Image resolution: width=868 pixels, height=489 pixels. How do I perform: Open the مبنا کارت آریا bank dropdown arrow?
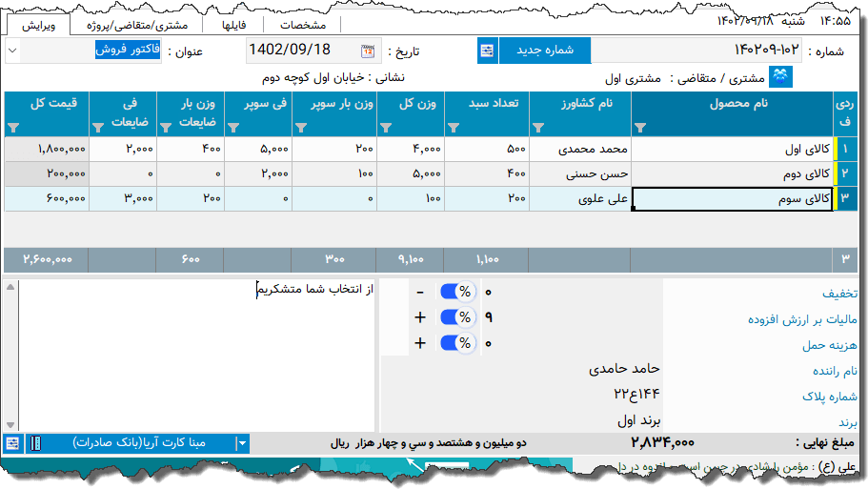[242, 443]
